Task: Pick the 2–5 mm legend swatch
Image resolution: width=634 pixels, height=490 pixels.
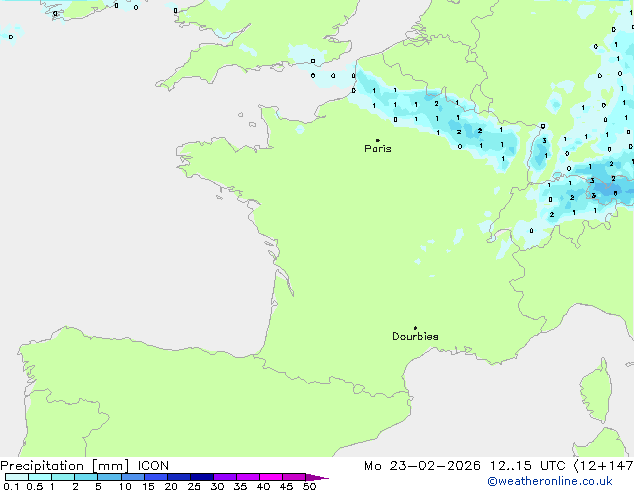Action: 86,477
